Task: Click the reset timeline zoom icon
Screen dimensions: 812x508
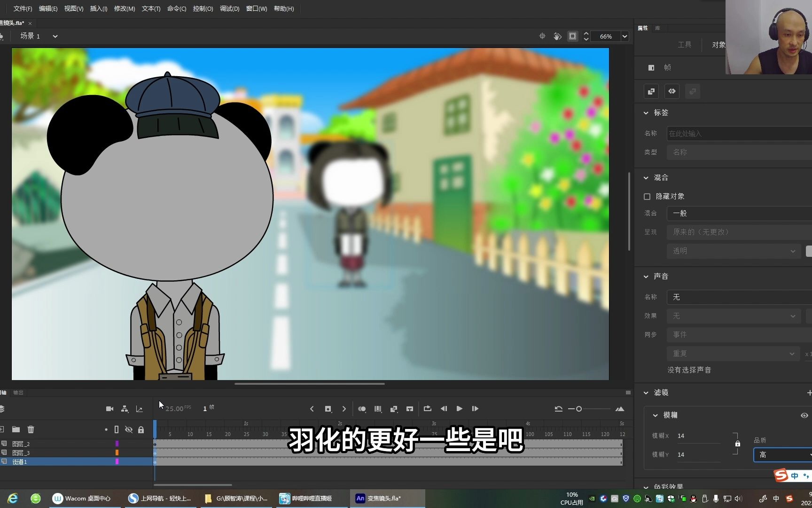Action: coord(558,409)
